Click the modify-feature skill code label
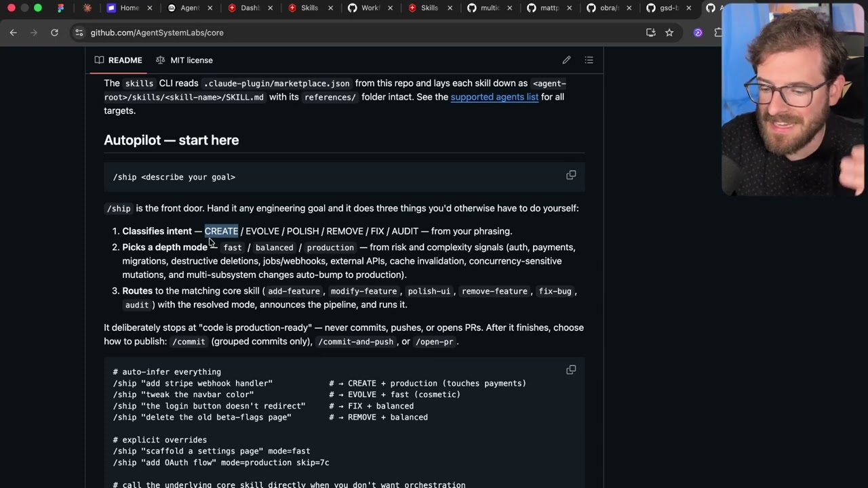868x488 pixels. (x=364, y=291)
